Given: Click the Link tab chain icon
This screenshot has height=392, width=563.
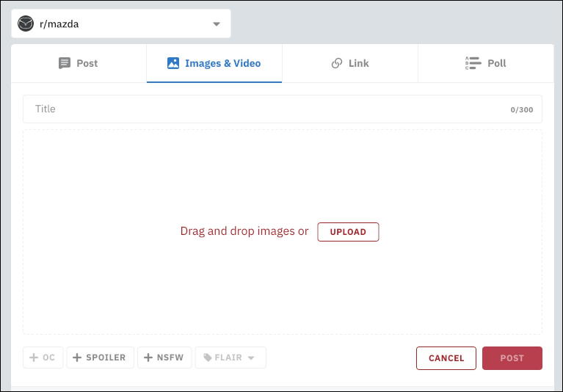Looking at the screenshot, I should click(337, 63).
